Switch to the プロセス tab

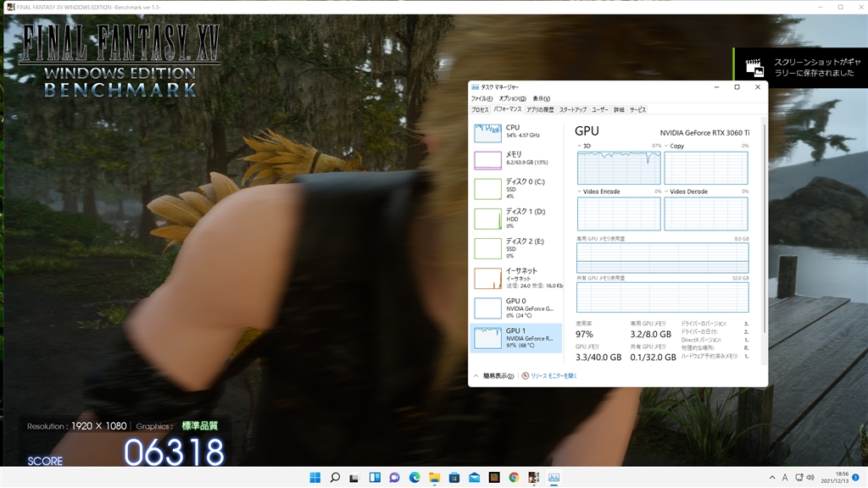(480, 109)
